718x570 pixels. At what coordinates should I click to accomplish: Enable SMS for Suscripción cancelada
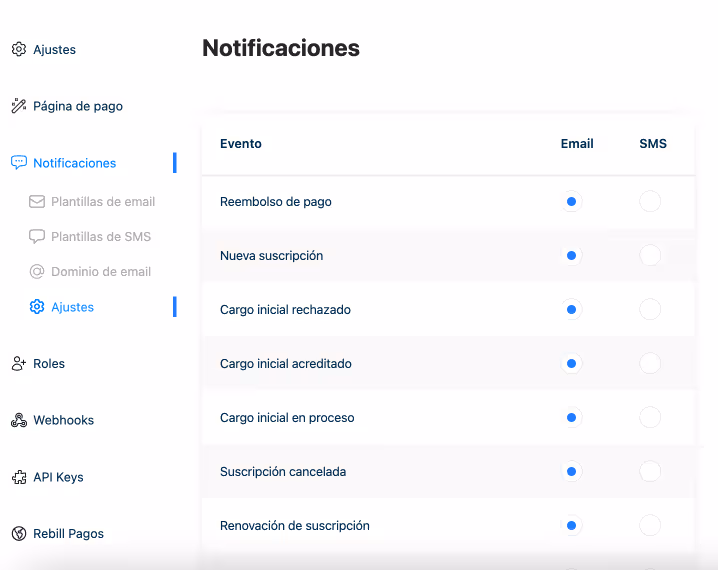coord(650,472)
